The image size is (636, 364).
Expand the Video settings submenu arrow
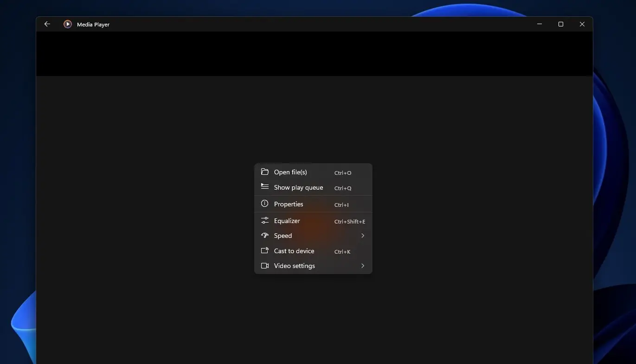(x=363, y=266)
